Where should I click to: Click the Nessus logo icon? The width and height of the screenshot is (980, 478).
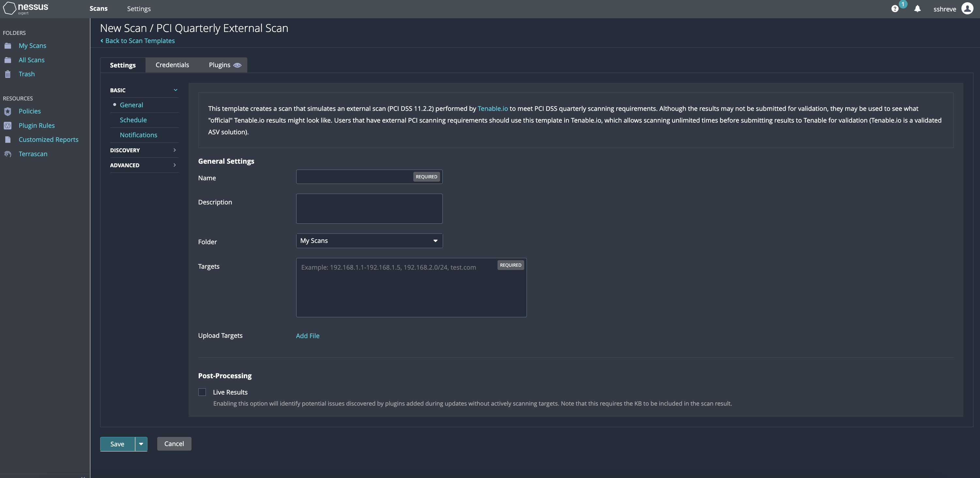9,8
